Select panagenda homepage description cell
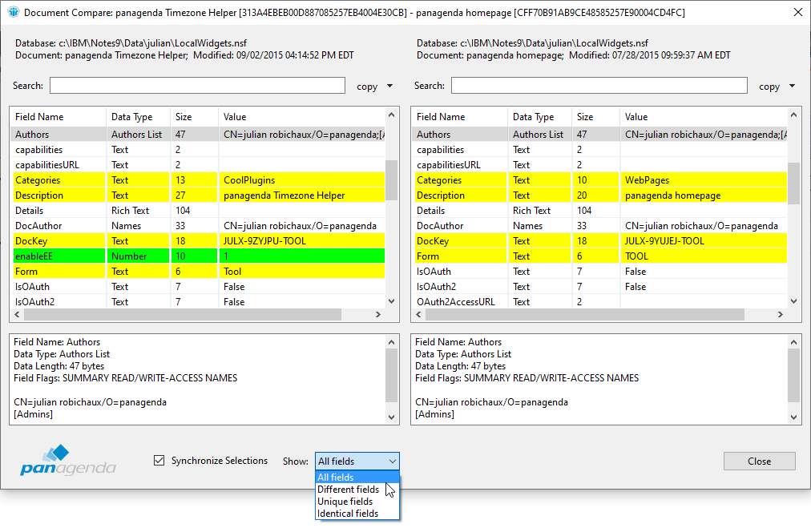 point(672,195)
